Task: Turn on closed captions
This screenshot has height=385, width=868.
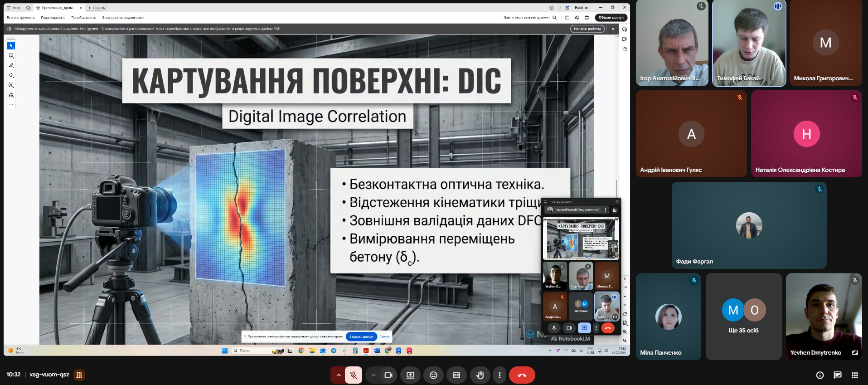Action: coord(456,375)
